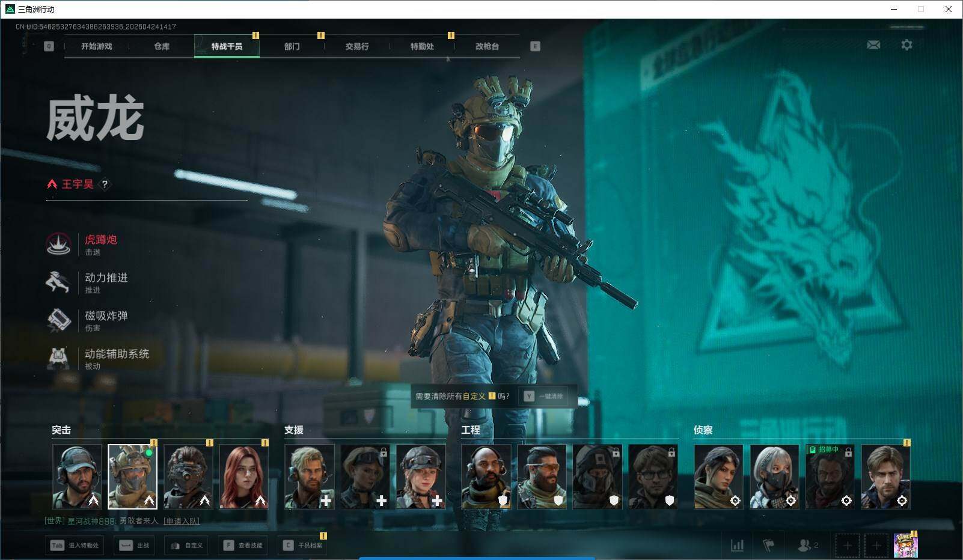Select the 虎蹲炮 skill icon

[58, 244]
